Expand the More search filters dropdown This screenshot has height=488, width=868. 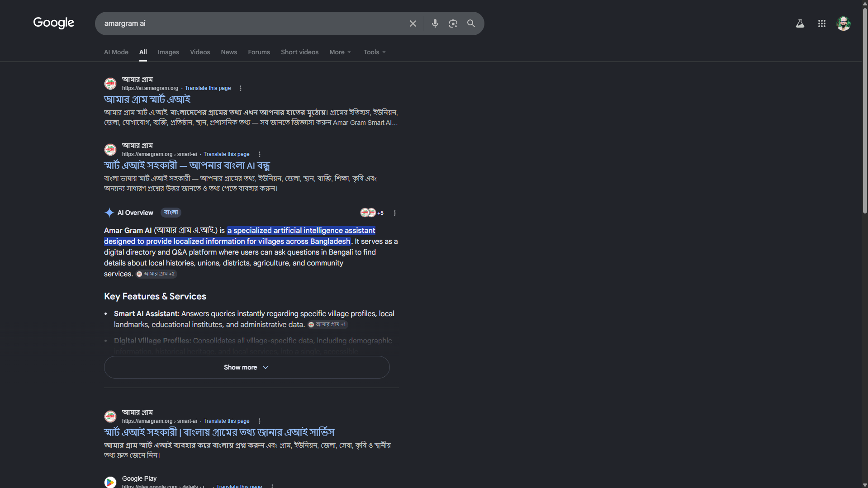pos(340,52)
